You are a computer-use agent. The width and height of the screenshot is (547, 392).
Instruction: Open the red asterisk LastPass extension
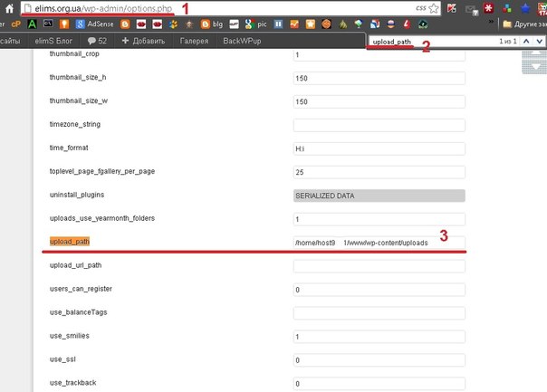(x=489, y=7)
